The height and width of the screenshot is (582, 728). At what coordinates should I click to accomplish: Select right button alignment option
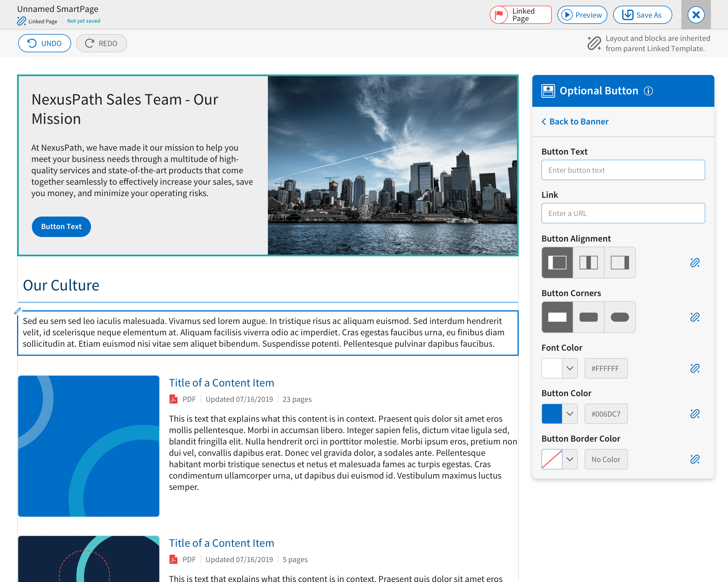click(x=620, y=263)
